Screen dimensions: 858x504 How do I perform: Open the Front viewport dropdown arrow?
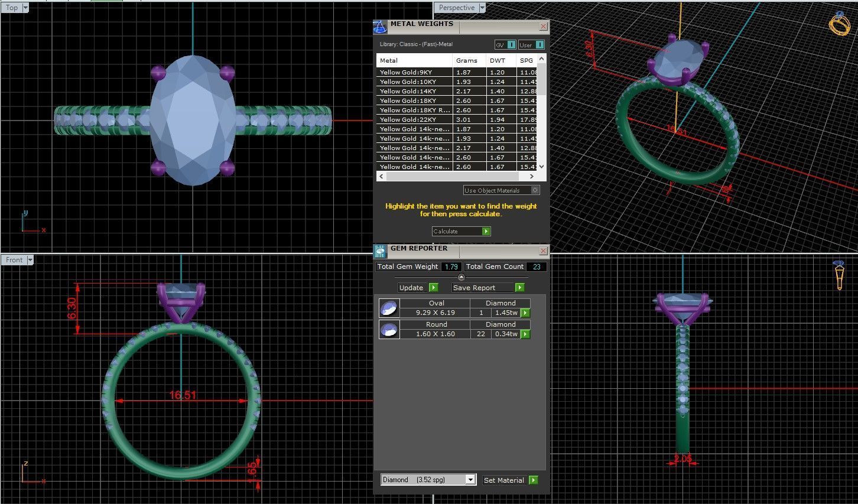(30, 260)
